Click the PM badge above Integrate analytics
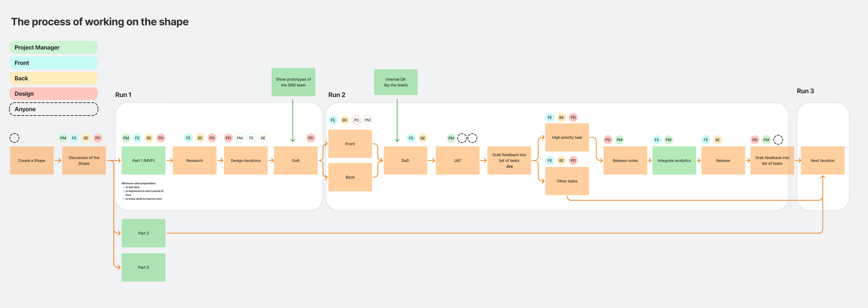868x308 pixels. [x=669, y=140]
